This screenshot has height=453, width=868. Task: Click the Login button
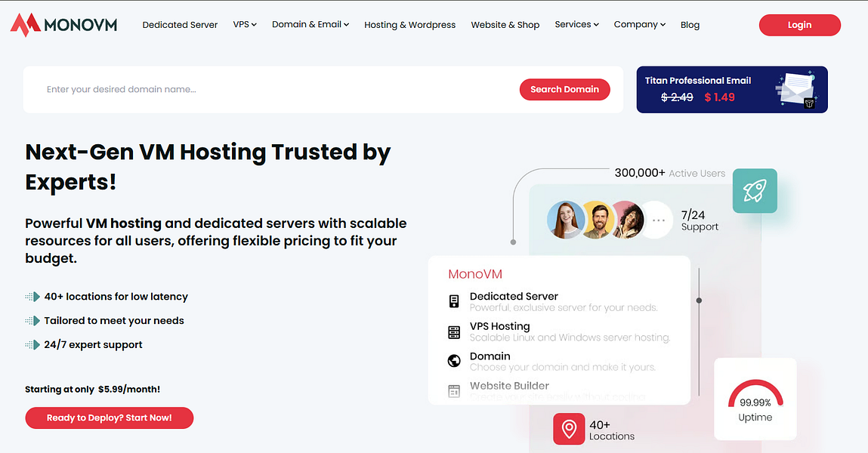[799, 25]
